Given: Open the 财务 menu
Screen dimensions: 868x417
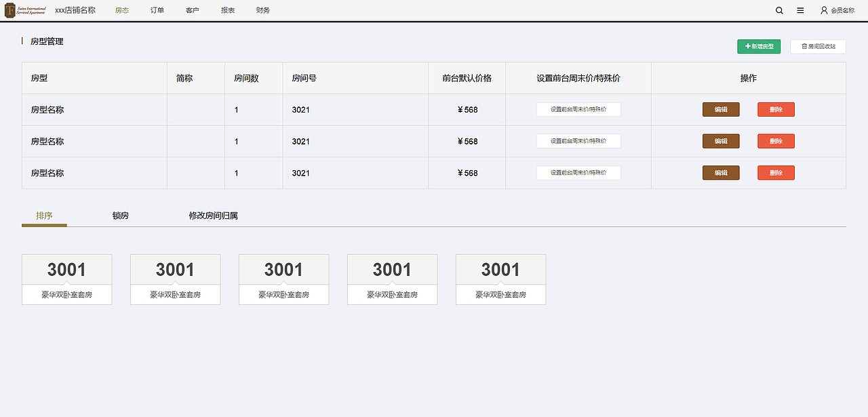Looking at the screenshot, I should click(x=262, y=10).
